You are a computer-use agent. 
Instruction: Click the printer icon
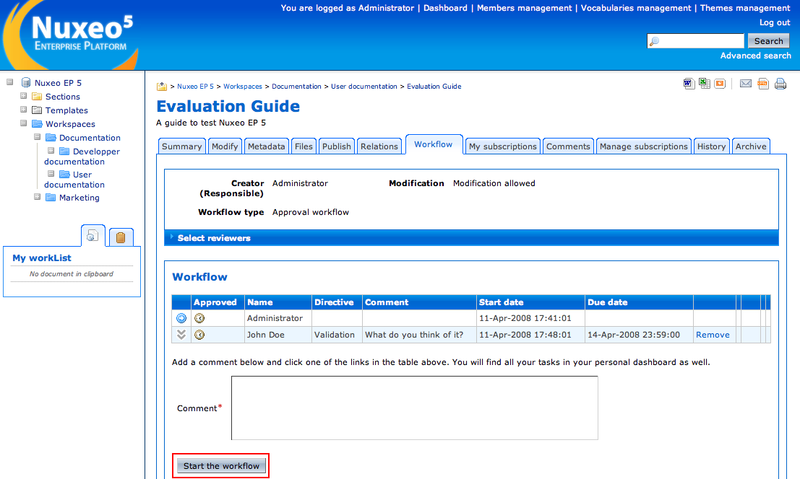781,84
